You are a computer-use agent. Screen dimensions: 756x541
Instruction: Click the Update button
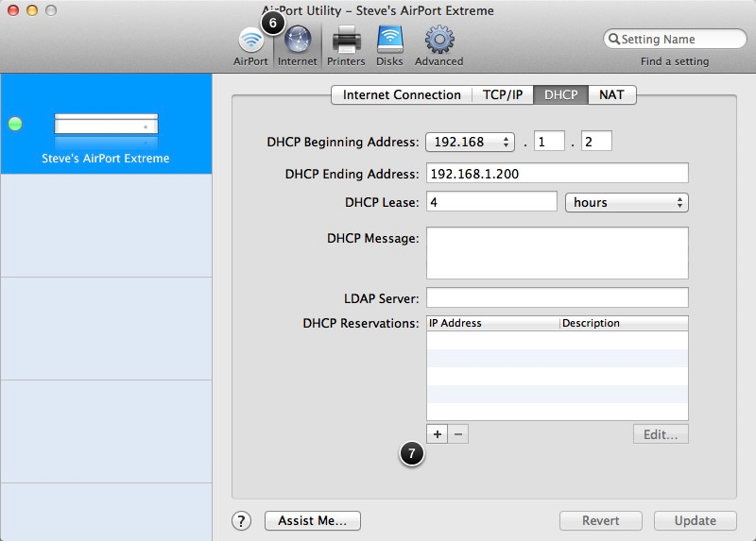point(695,521)
